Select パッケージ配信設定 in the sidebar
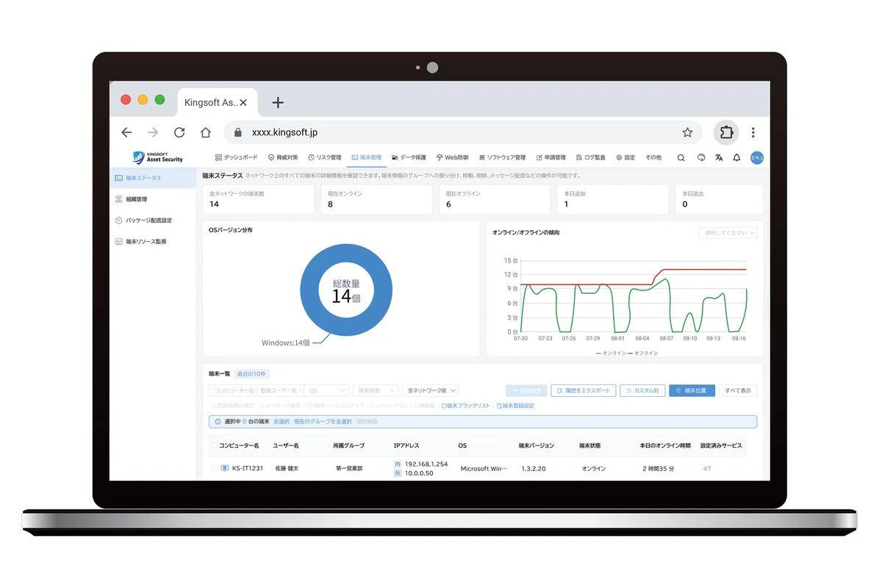This screenshot has width=882, height=588. point(153,220)
